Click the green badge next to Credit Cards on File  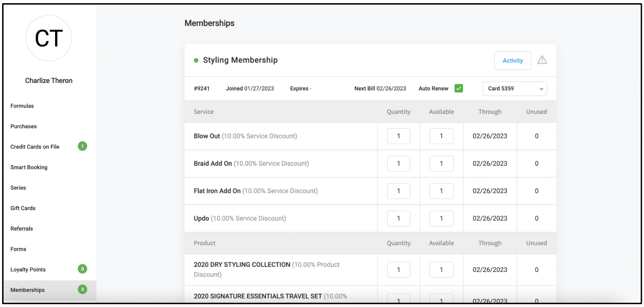click(82, 146)
